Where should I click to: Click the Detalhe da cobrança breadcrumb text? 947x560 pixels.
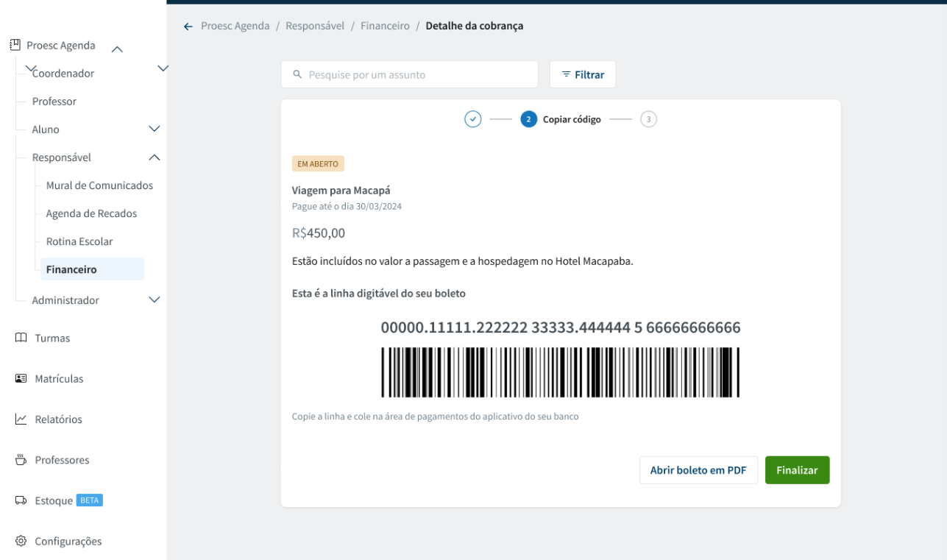click(475, 26)
